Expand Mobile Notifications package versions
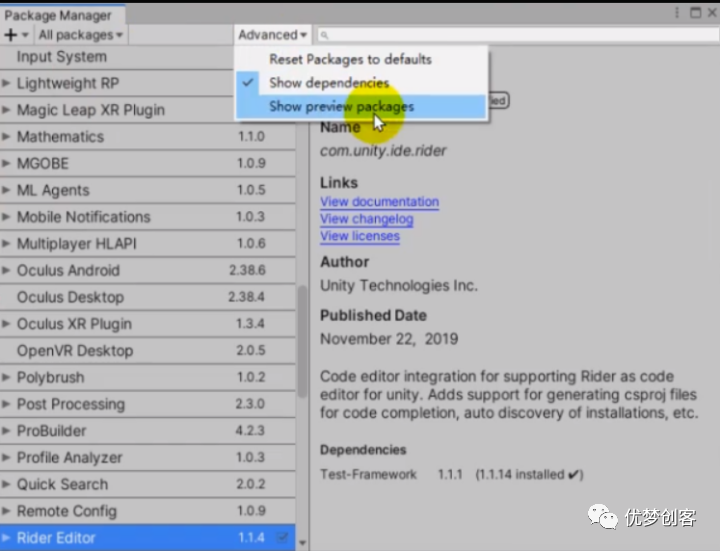720x551 pixels. [x=6, y=216]
